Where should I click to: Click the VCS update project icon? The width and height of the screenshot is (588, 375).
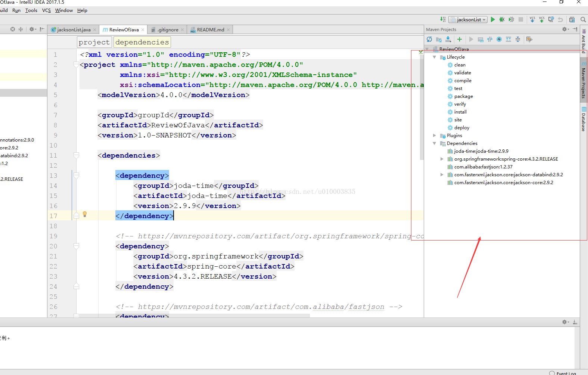tap(532, 19)
